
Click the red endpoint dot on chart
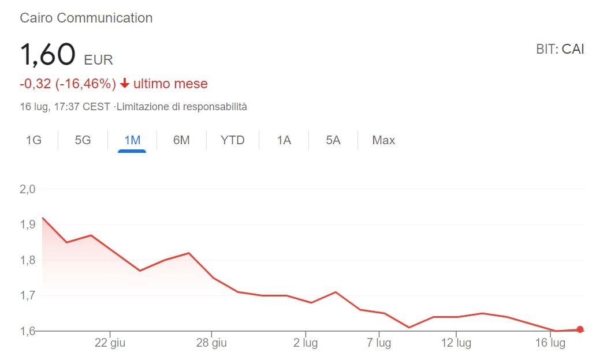point(580,329)
